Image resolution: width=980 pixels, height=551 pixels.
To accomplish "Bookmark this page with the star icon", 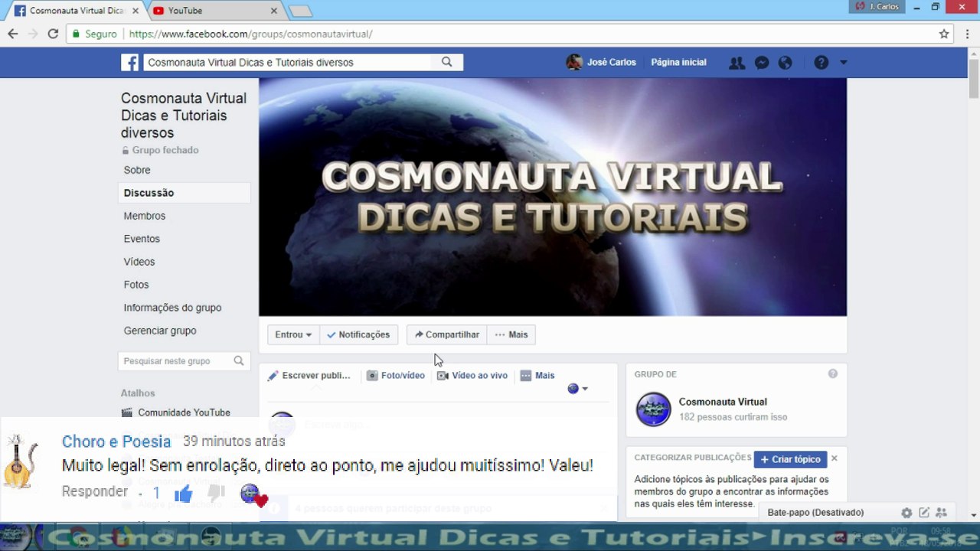I will point(944,34).
